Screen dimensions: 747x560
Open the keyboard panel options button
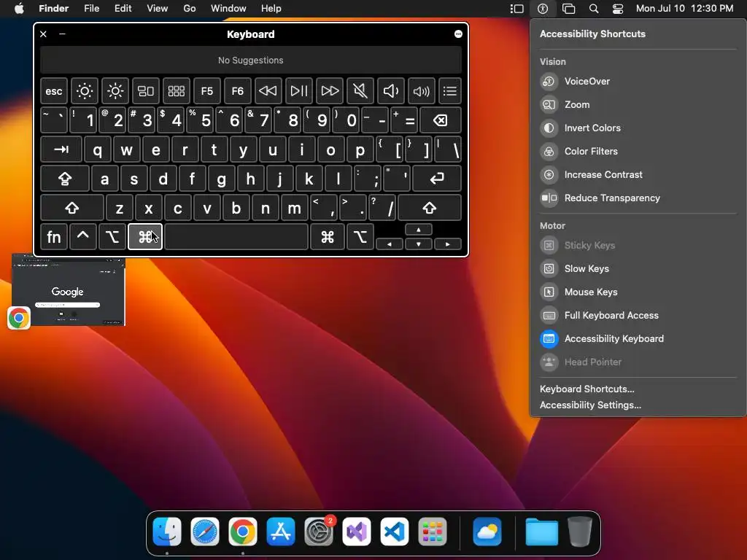[x=458, y=34]
